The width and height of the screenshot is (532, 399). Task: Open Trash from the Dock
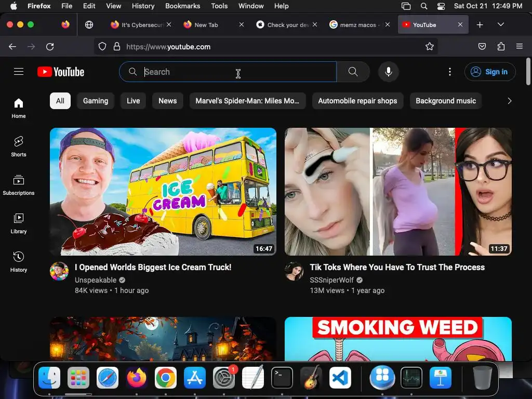coord(483,378)
